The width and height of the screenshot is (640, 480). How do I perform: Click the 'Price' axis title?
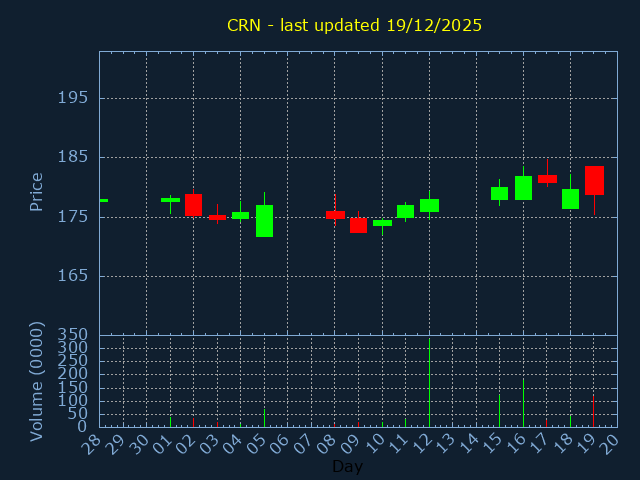pyautogui.click(x=36, y=192)
